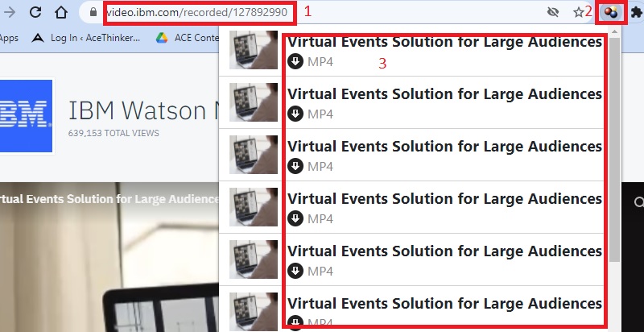Click the download arrow icon in the fifth row
The height and width of the screenshot is (332, 644).
(x=295, y=272)
